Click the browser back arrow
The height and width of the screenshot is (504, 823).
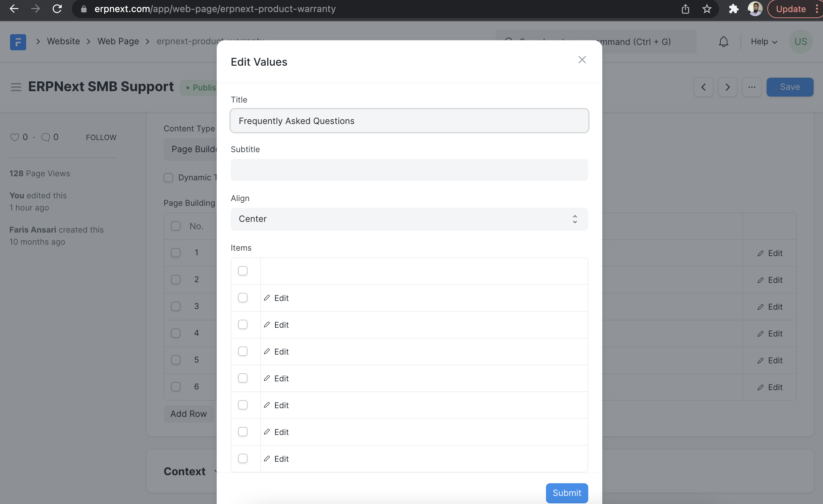(14, 9)
